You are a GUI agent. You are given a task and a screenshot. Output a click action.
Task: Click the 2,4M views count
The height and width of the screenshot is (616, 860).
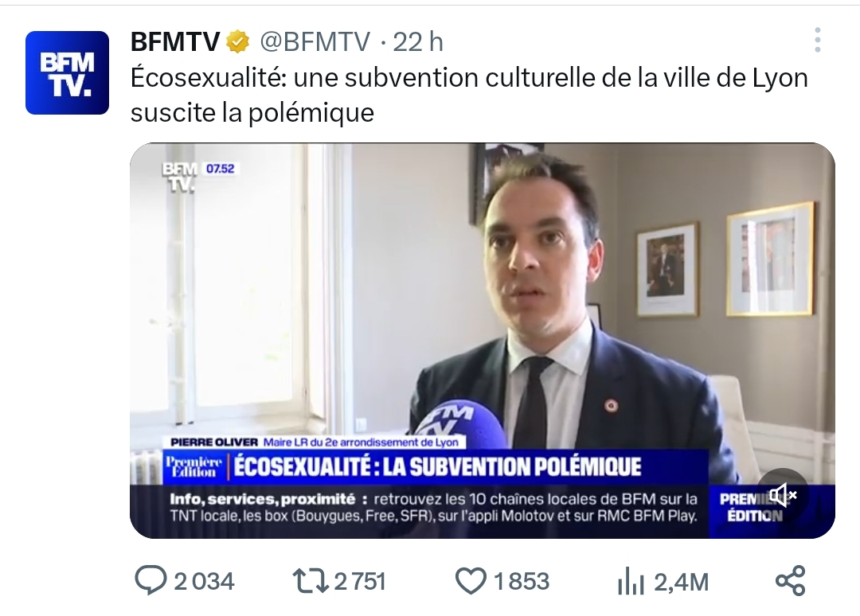(681, 583)
